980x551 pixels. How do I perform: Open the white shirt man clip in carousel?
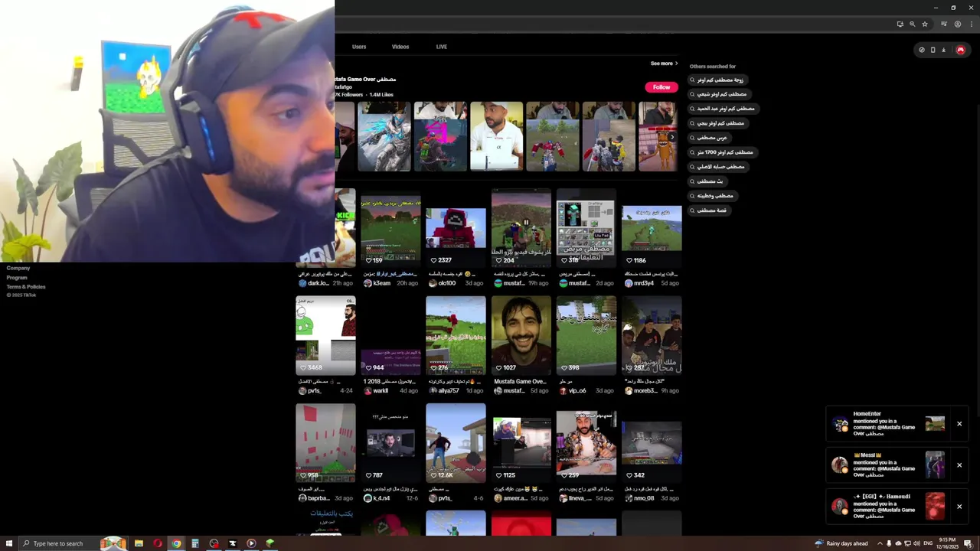point(496,136)
